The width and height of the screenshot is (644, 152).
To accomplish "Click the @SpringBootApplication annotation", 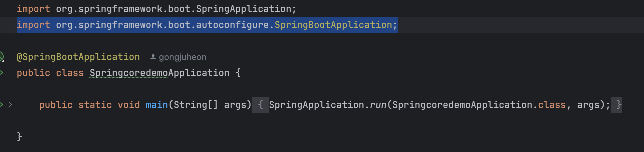I will (x=78, y=57).
